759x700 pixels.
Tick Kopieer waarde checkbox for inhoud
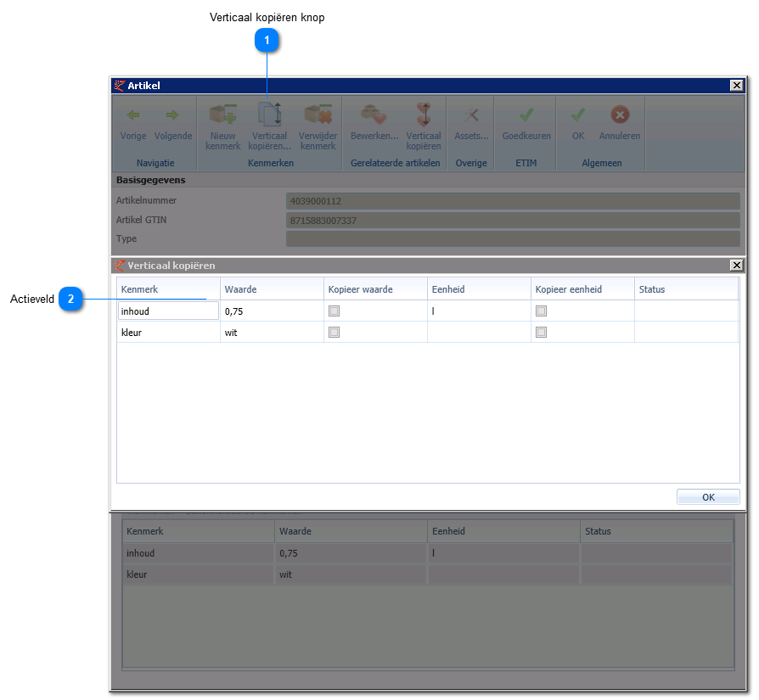point(334,311)
